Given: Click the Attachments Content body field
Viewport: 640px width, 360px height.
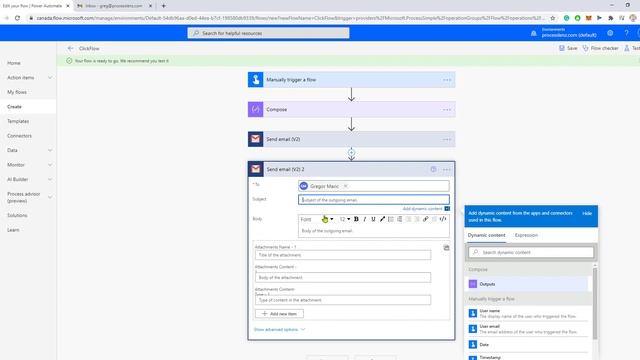Looking at the screenshot, I should [x=343, y=278].
